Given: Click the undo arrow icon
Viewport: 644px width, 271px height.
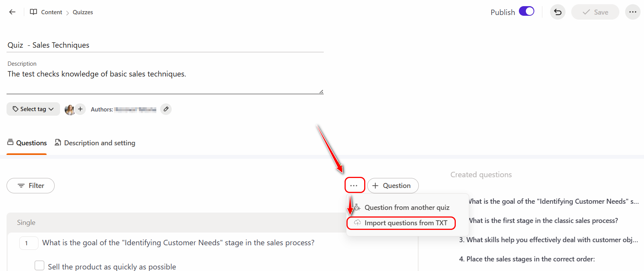Looking at the screenshot, I should tap(557, 12).
